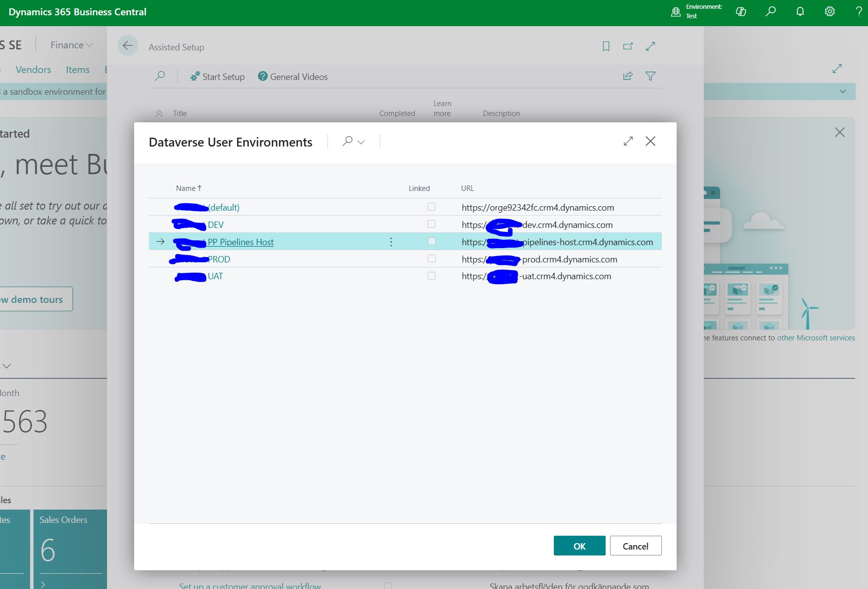Open Help with the question mark icon
This screenshot has width=868, height=589.
(858, 11)
